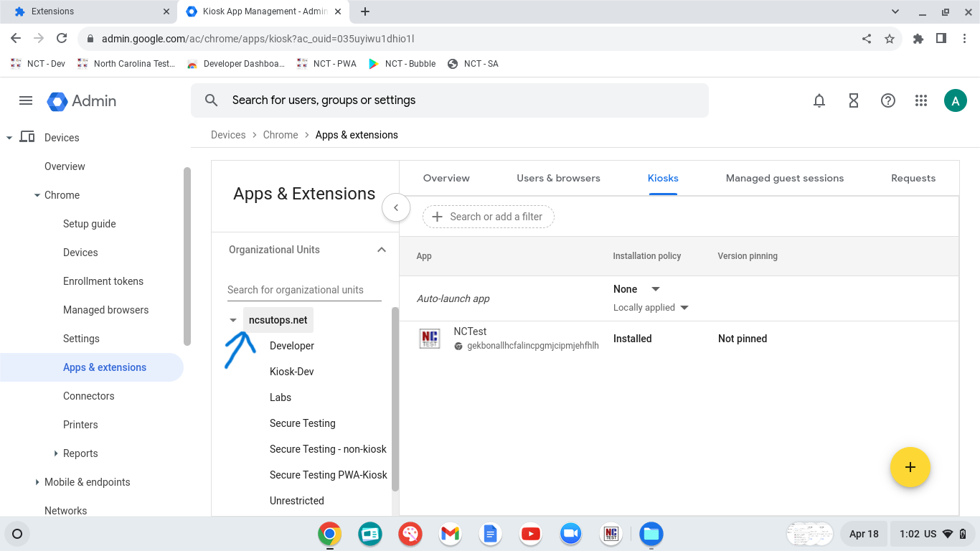980x551 pixels.
Task: Open Managed browsers in sidebar
Action: [106, 310]
